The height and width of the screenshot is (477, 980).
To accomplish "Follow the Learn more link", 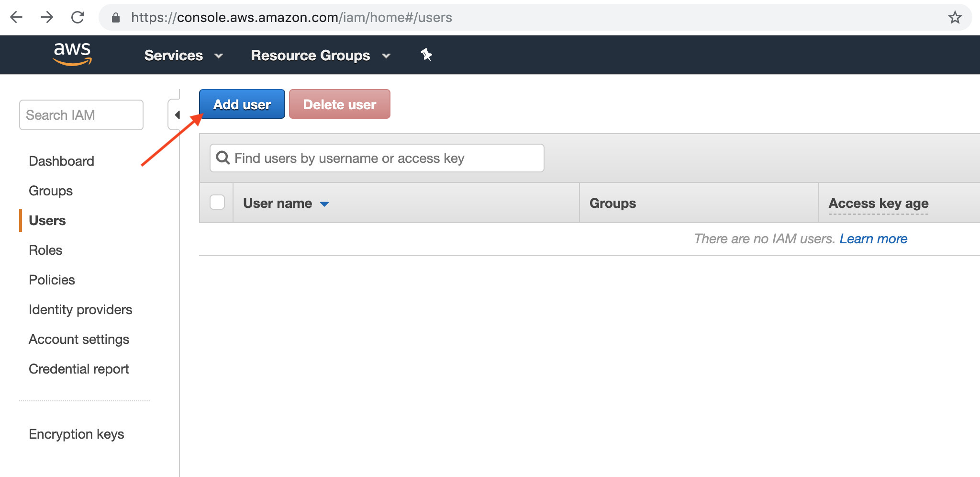I will tap(873, 238).
